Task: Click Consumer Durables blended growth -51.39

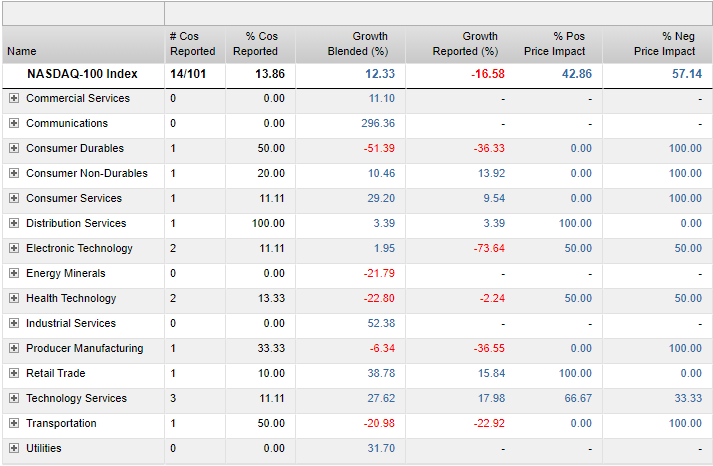Action: [x=379, y=148]
